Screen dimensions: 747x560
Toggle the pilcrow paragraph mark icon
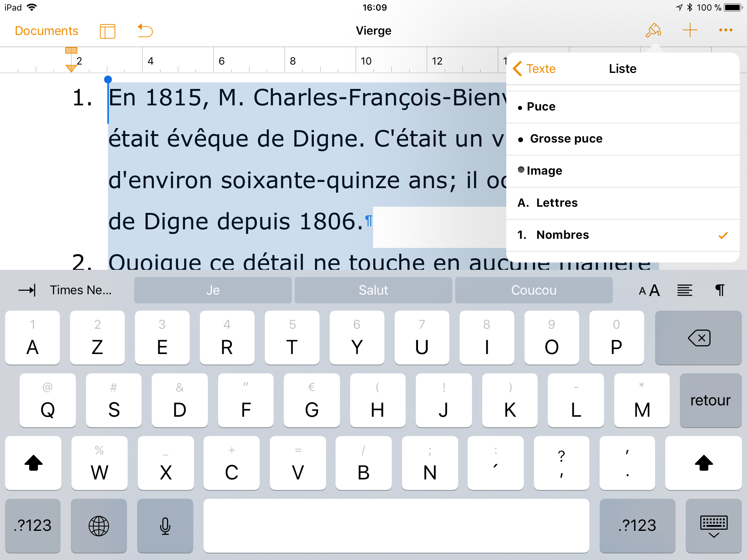pos(720,291)
